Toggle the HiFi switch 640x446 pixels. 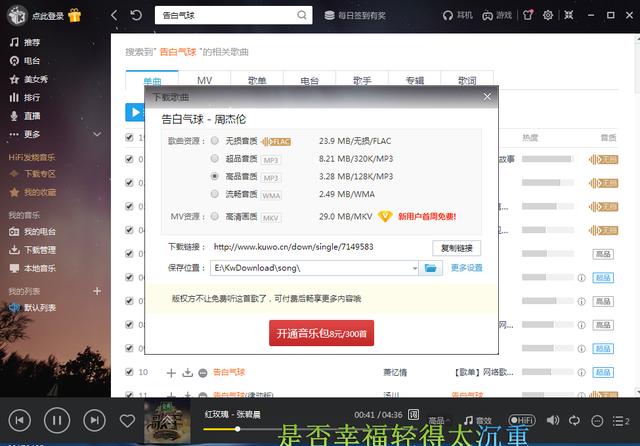(x=522, y=420)
